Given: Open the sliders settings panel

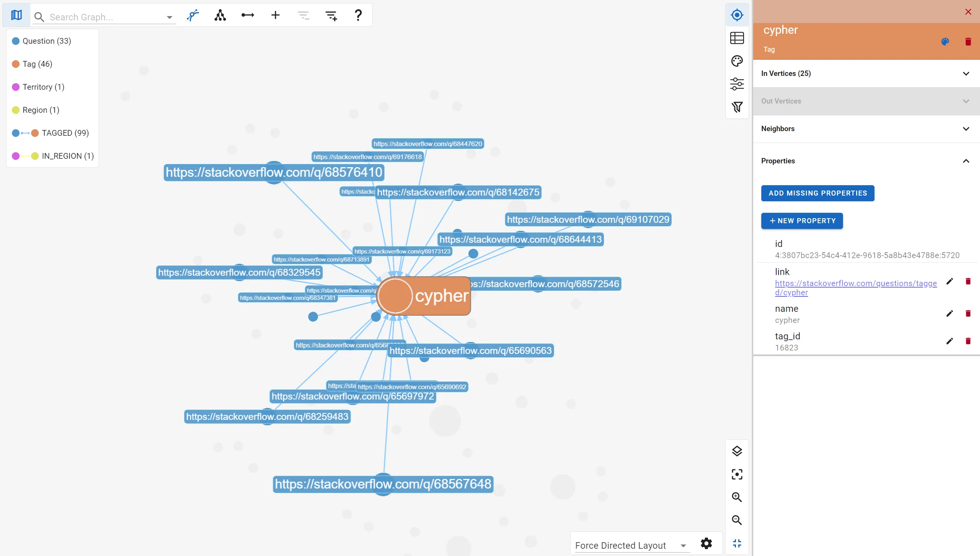Looking at the screenshot, I should point(737,84).
